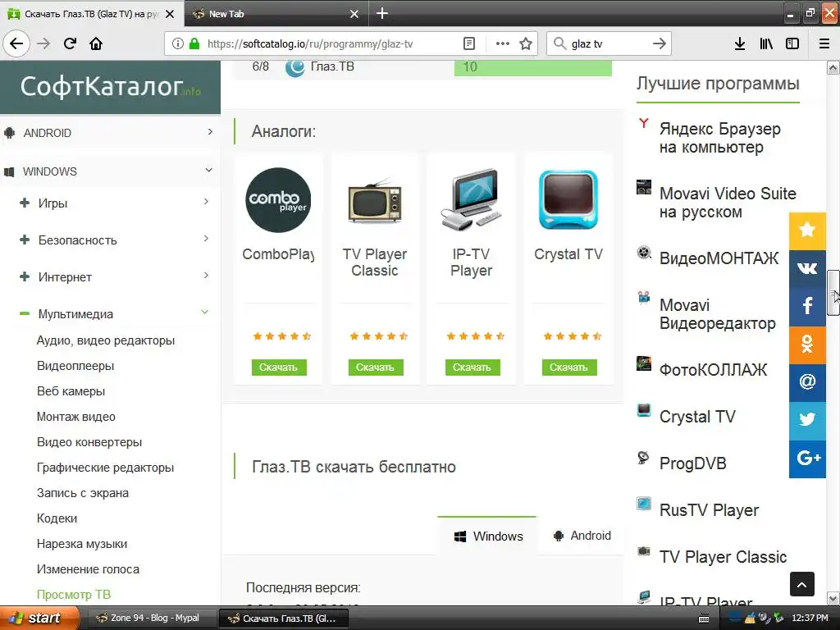This screenshot has height=630, width=840.
Task: Close the New Tab tab
Action: click(x=354, y=14)
